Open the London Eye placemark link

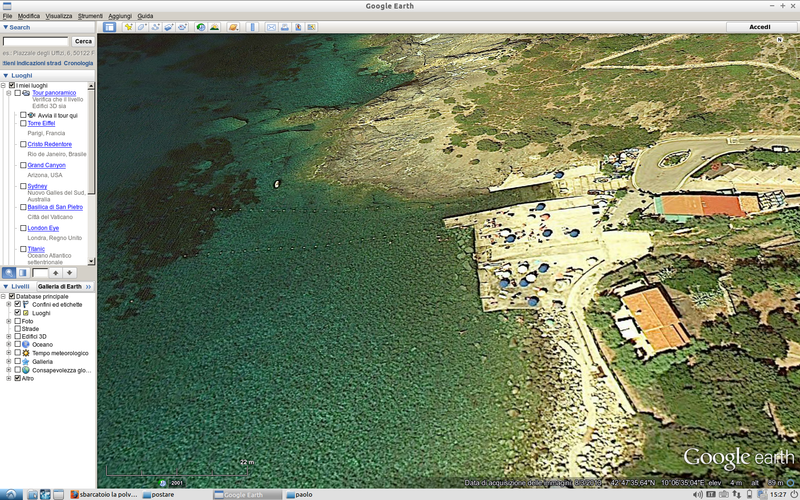(43, 228)
